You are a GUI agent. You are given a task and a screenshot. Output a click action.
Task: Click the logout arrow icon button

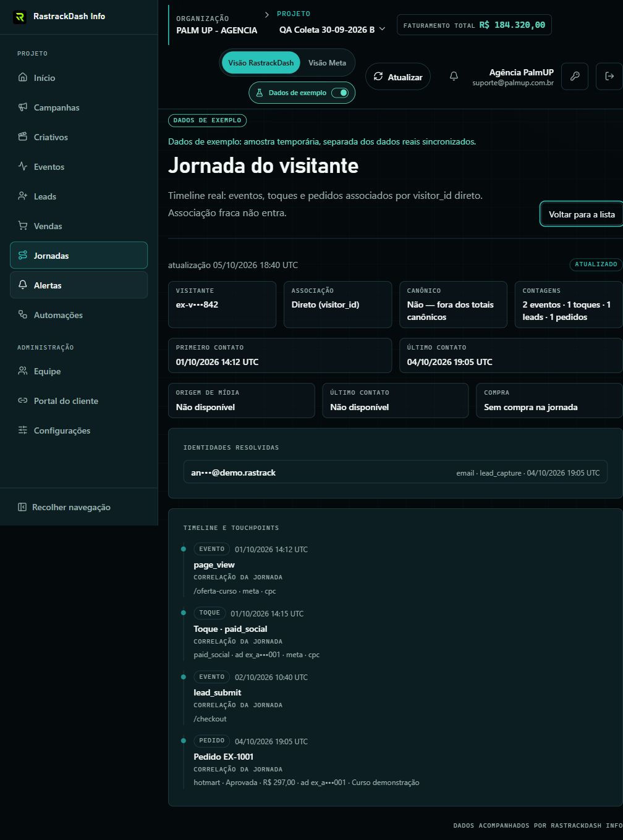click(x=609, y=77)
